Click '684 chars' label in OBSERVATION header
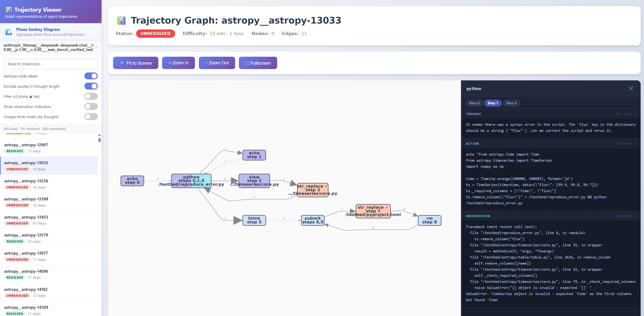644x316 pixels. (x=623, y=216)
